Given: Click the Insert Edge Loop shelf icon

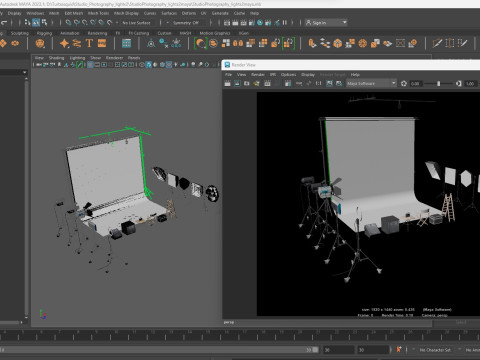Looking at the screenshot, I should tap(450, 43).
